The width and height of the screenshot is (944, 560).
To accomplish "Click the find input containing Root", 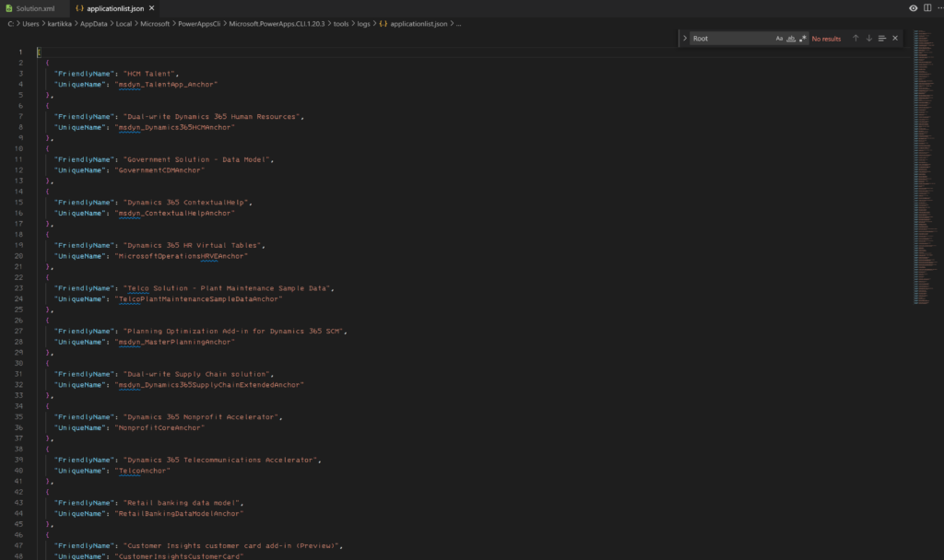I will (x=728, y=39).
